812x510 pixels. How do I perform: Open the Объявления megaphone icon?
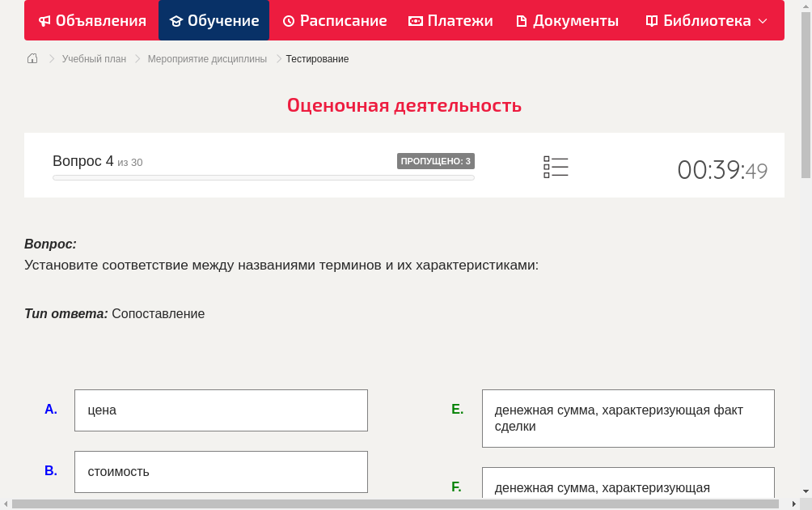(x=44, y=20)
